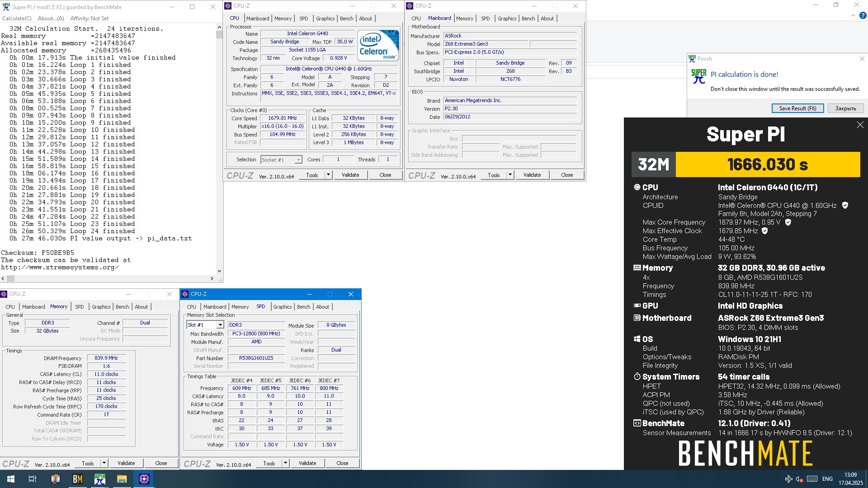Open Graphics tab in Mainboard-tab CPU-Z window
The width and height of the screenshot is (868, 488).
tap(507, 19)
